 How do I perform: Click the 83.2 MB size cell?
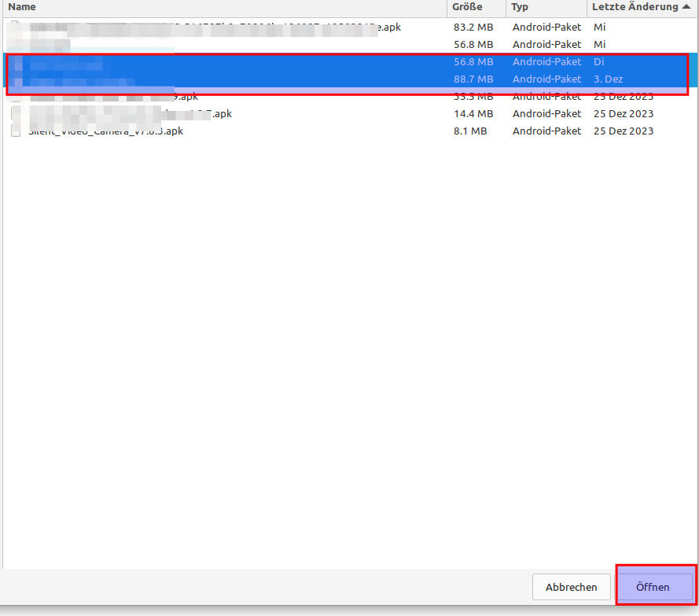pos(473,27)
